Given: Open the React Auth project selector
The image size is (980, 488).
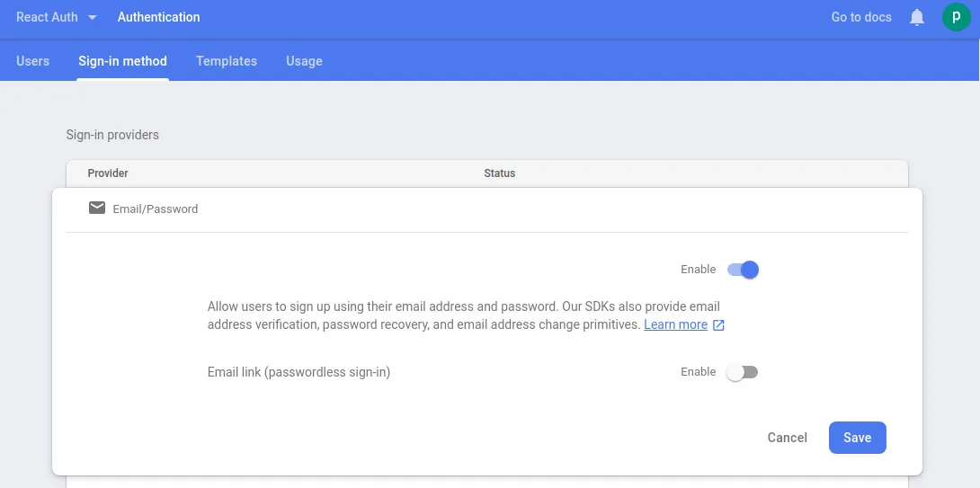Looking at the screenshot, I should point(47,17).
